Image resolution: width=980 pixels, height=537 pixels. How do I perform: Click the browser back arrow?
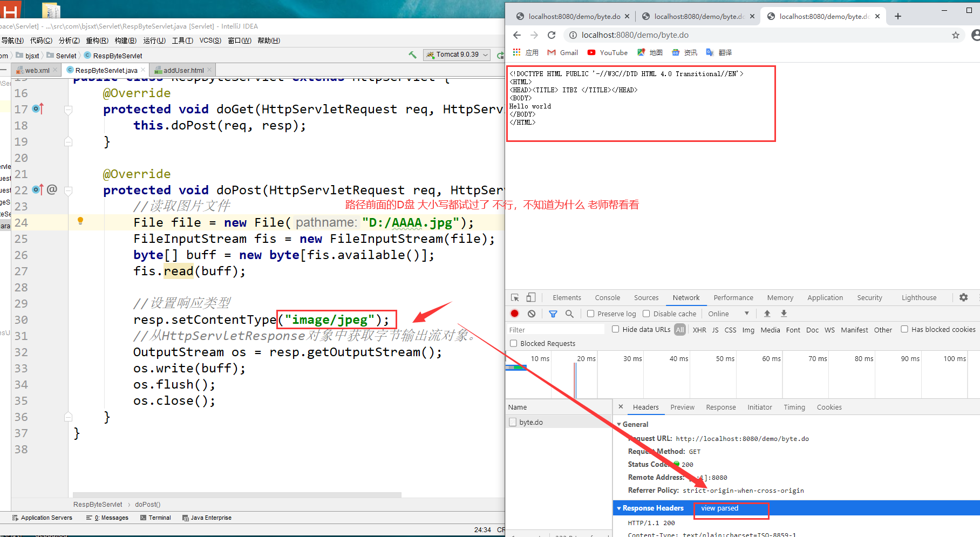click(517, 35)
